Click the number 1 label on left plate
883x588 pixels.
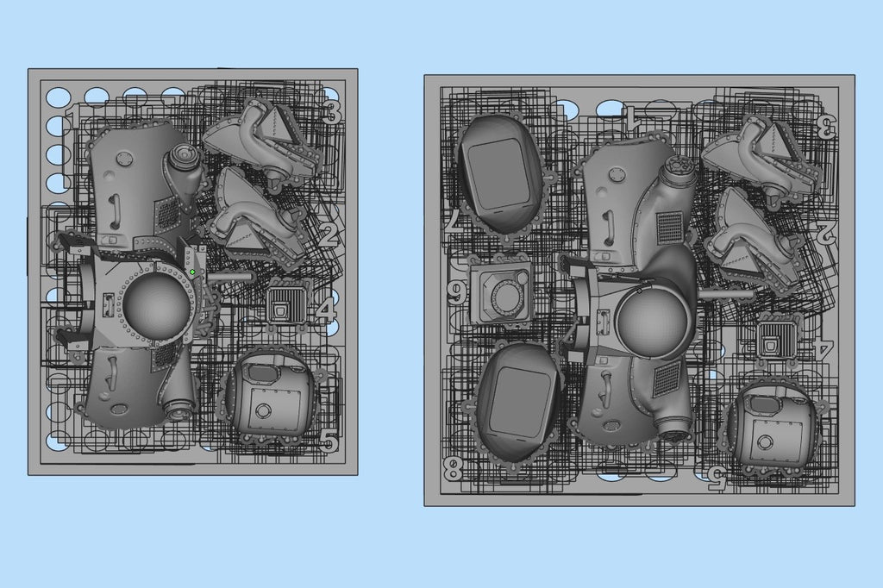point(71,116)
